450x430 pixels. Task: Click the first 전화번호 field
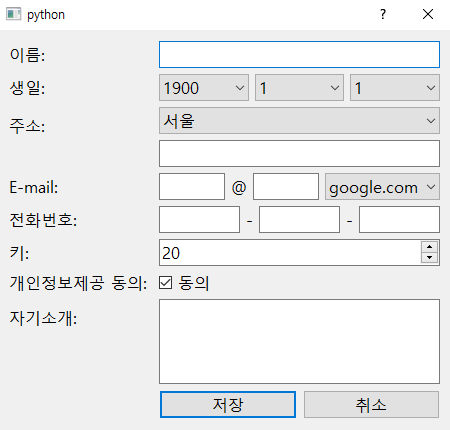(x=199, y=219)
